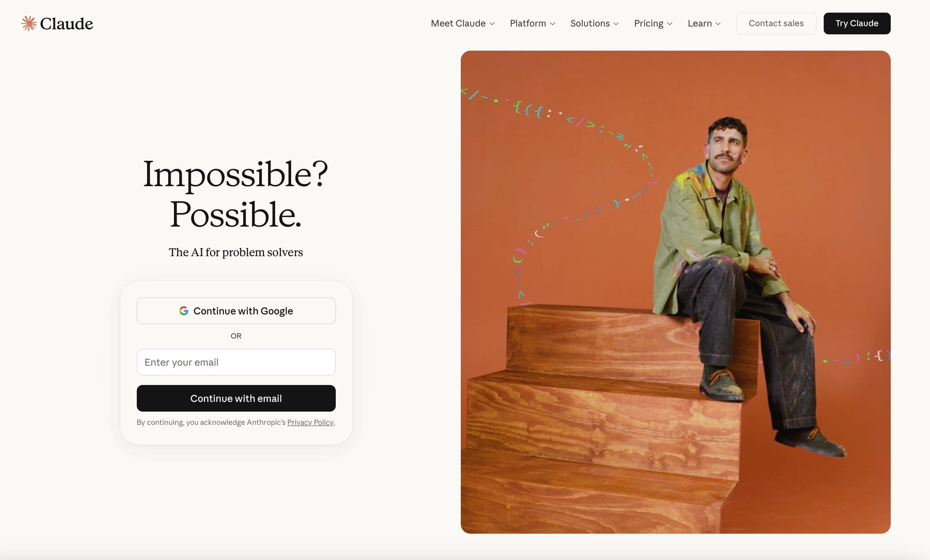This screenshot has width=930, height=560.
Task: Sign in via Continue with Google
Action: click(236, 311)
